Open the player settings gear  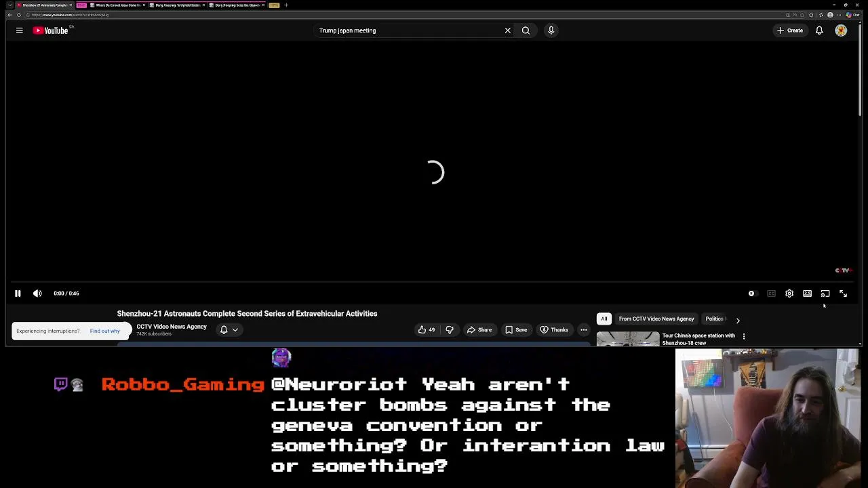pos(789,293)
